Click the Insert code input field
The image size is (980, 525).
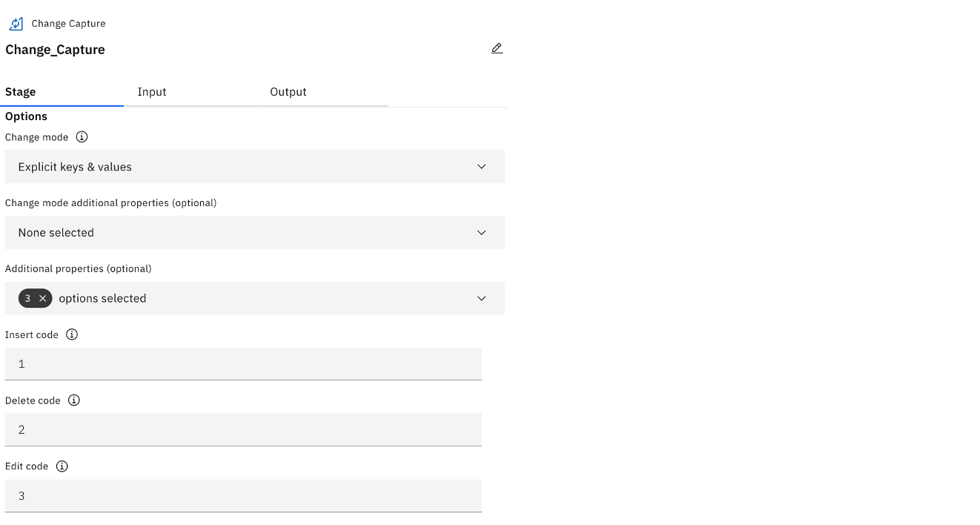[243, 363]
